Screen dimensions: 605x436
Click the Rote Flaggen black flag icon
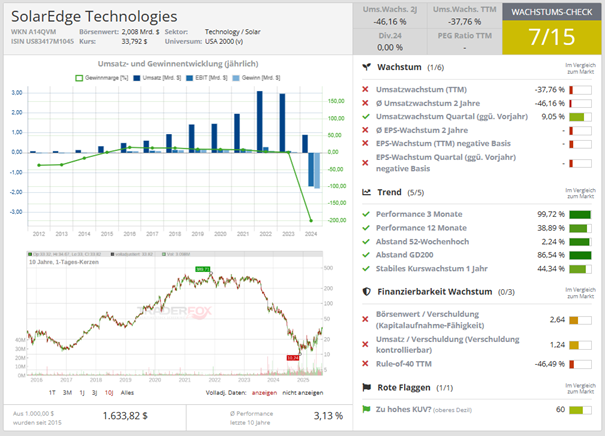click(366, 387)
